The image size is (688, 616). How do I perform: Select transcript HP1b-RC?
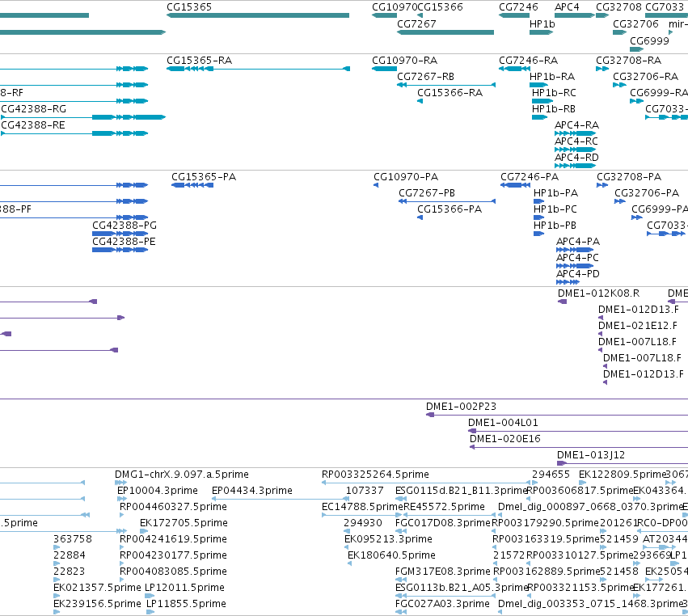pyautogui.click(x=554, y=93)
